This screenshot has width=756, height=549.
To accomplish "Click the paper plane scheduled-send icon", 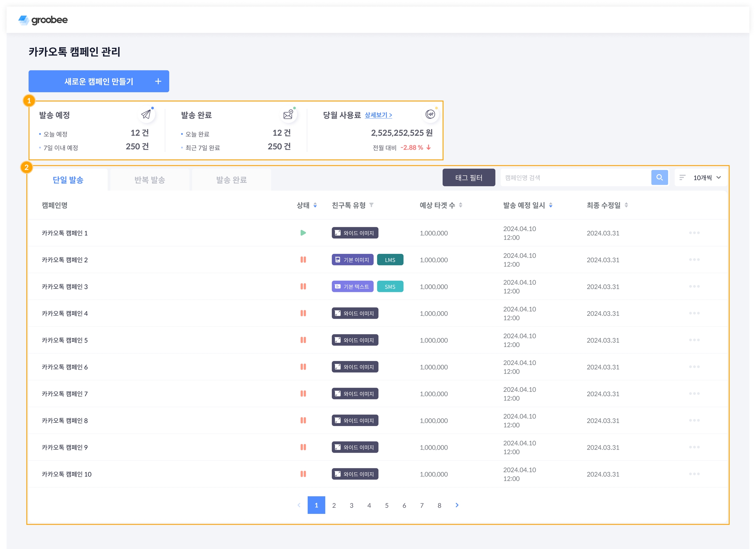I will pyautogui.click(x=146, y=114).
